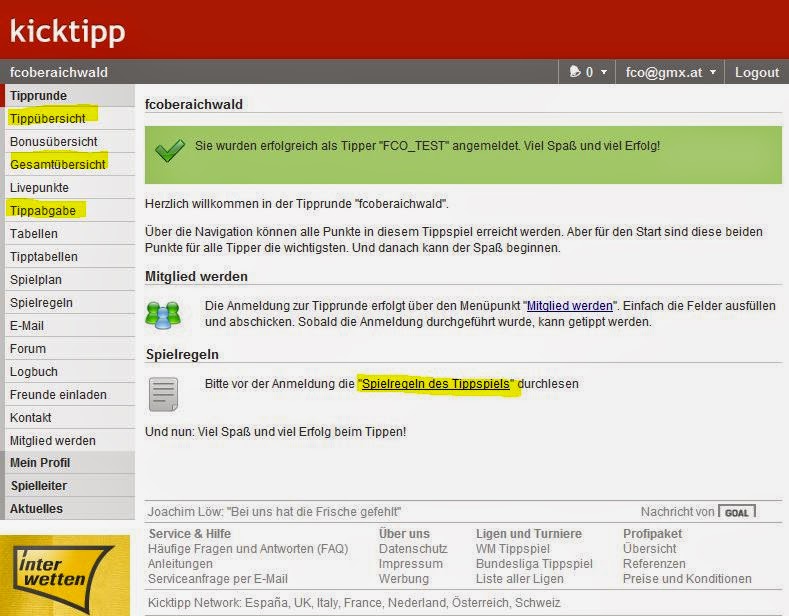Open E-Mail in the sidebar

tap(69, 326)
